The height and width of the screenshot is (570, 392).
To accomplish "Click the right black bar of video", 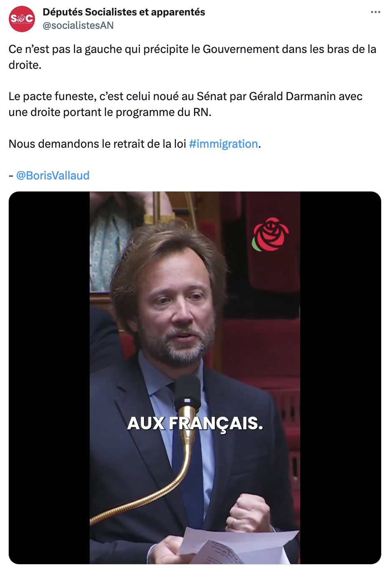I will 341,378.
